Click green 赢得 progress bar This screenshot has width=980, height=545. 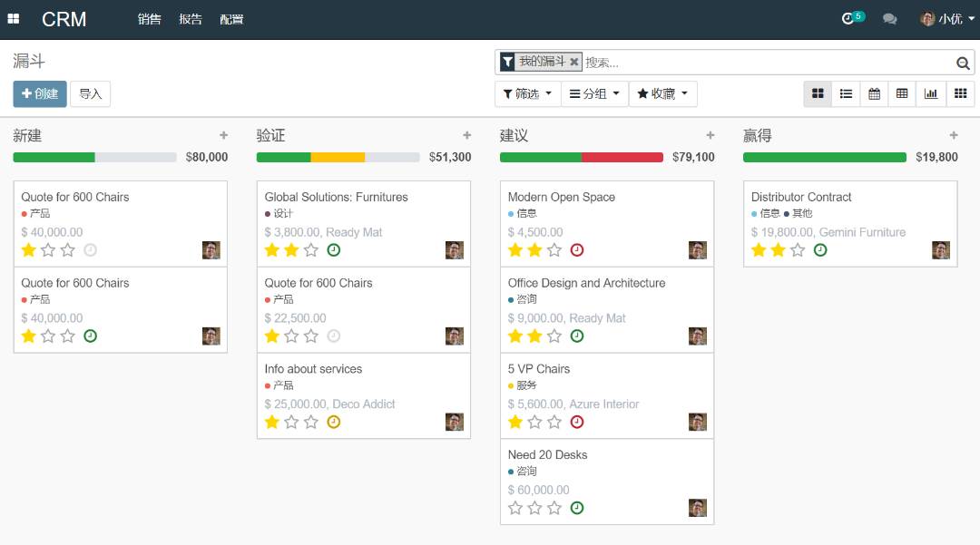824,157
